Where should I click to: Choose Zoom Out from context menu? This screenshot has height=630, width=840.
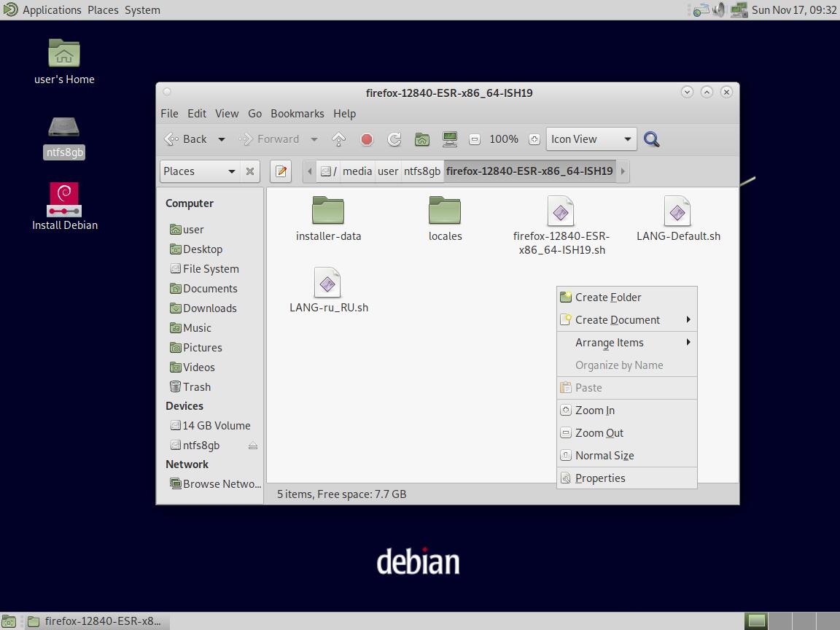(x=627, y=433)
